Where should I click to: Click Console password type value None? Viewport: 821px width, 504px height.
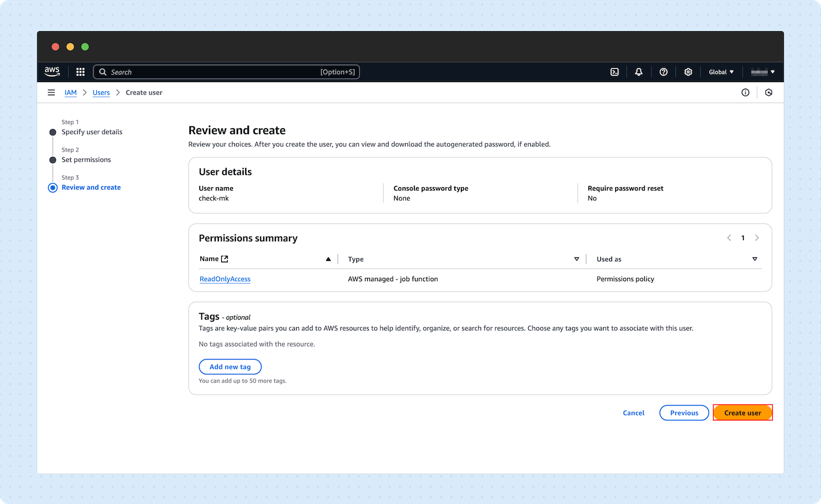tap(402, 198)
